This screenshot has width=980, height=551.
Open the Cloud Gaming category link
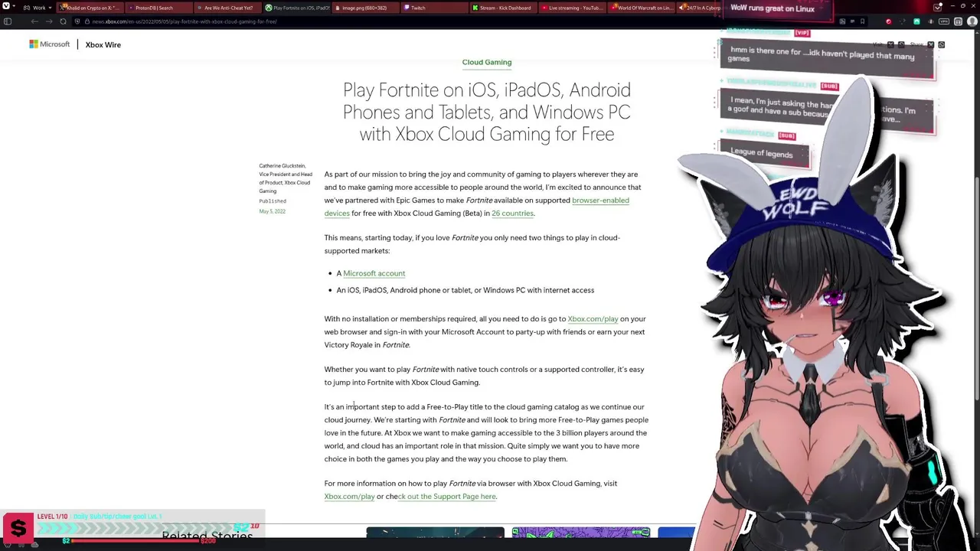click(487, 62)
